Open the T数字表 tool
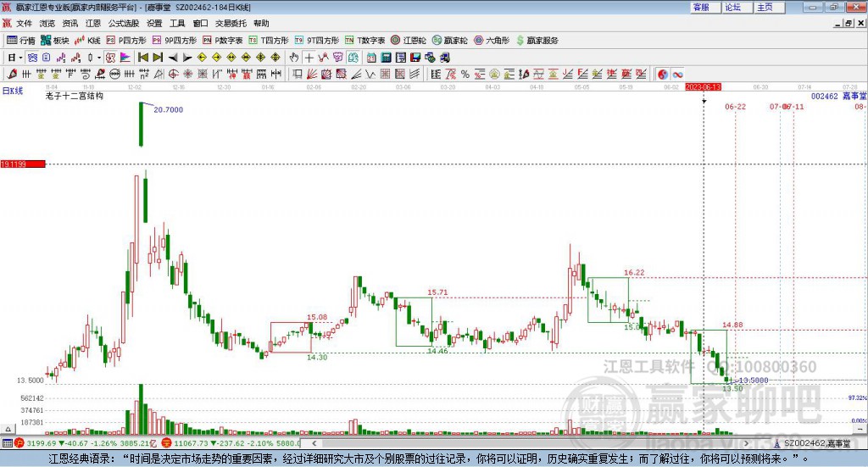868x467 pixels. coord(364,41)
